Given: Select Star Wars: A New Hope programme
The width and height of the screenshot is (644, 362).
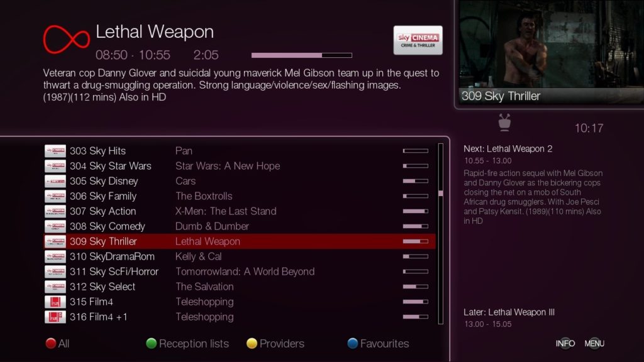Looking at the screenshot, I should click(x=228, y=166).
